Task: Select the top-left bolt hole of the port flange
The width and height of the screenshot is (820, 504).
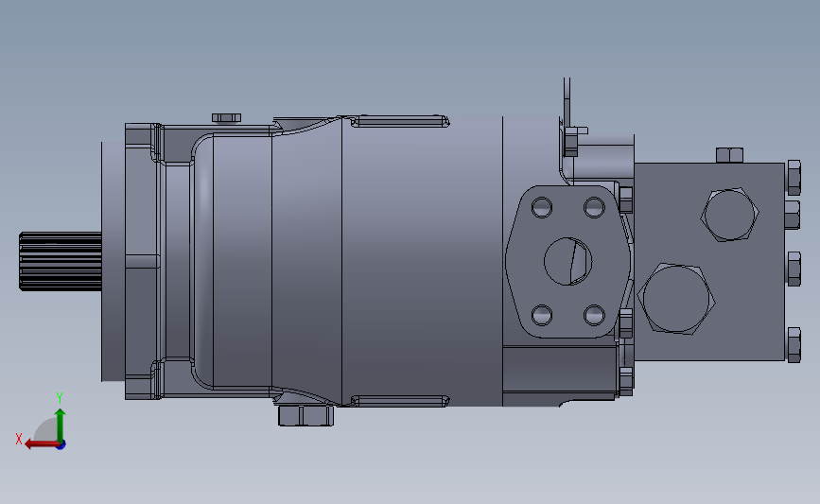Action: [542, 207]
